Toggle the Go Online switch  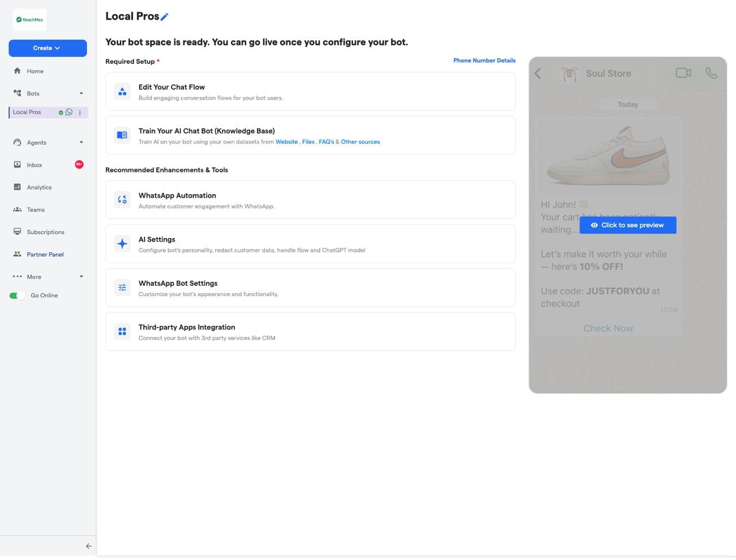pos(17,295)
